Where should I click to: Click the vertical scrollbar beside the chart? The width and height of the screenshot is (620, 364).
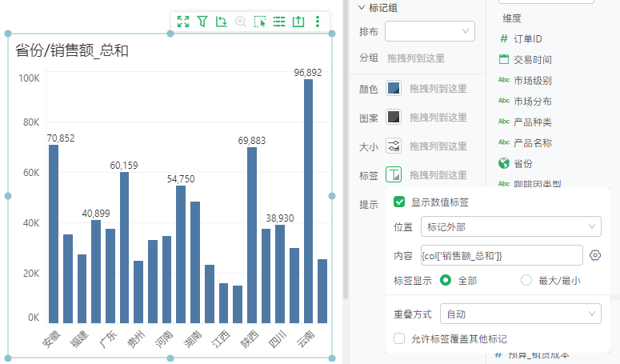pyautogui.click(x=345, y=148)
